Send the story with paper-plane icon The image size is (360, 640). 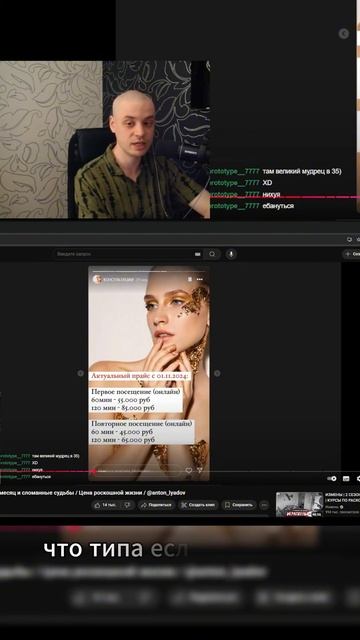pyautogui.click(x=200, y=470)
